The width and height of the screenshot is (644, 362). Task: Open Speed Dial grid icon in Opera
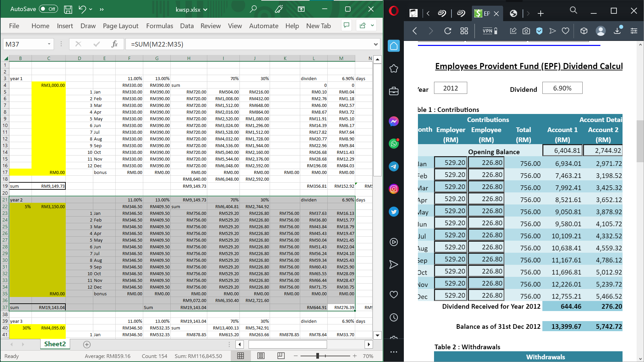(x=464, y=31)
